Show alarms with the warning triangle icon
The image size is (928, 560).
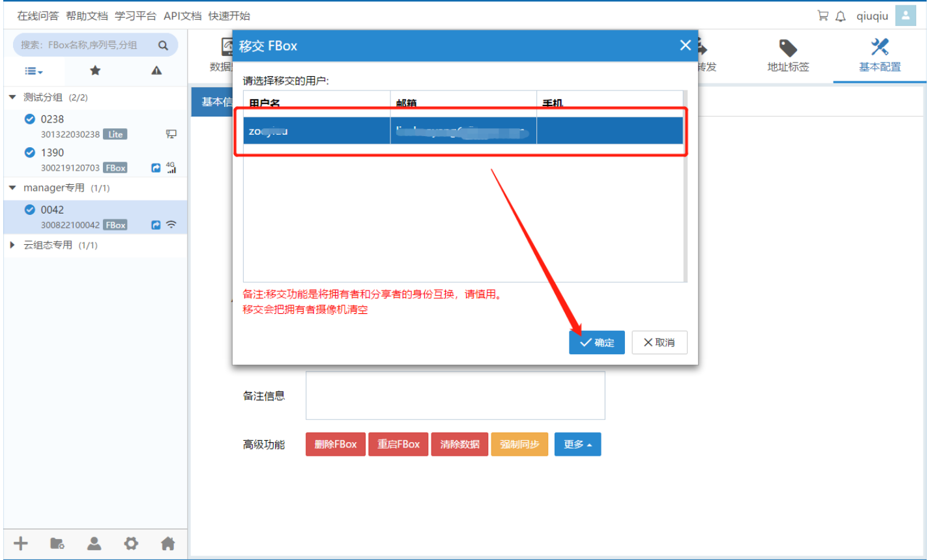point(156,70)
